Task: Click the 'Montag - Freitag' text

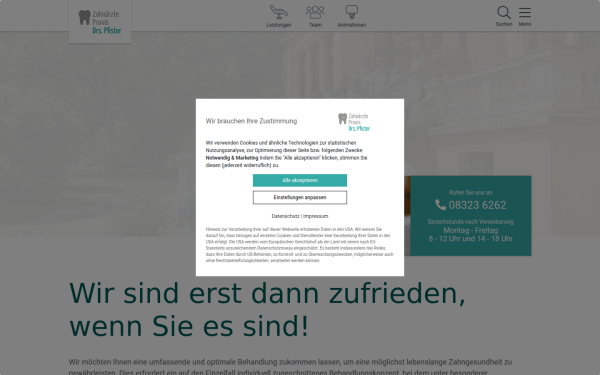Action: [x=470, y=230]
